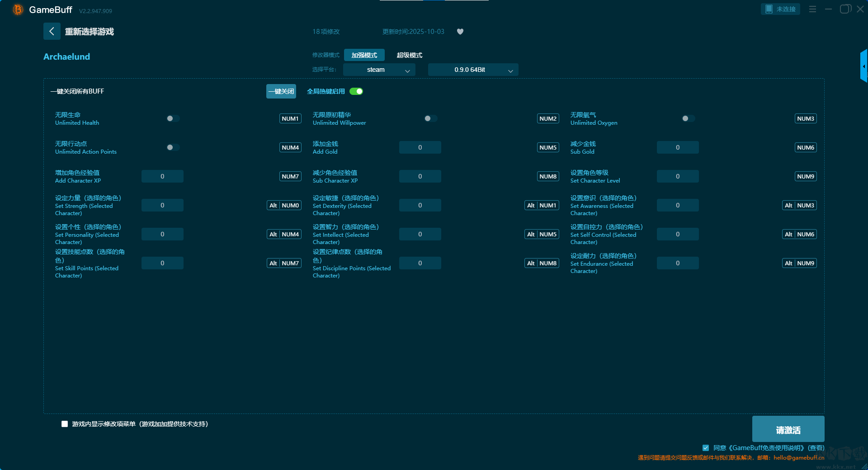
Task: Click the 请激活 activate button
Action: (788, 429)
